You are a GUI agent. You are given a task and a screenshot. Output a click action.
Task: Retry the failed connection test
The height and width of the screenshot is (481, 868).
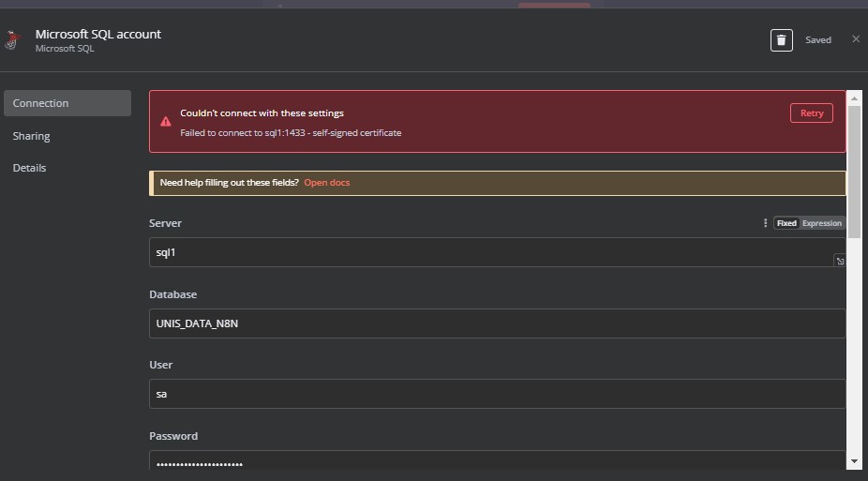pos(812,113)
